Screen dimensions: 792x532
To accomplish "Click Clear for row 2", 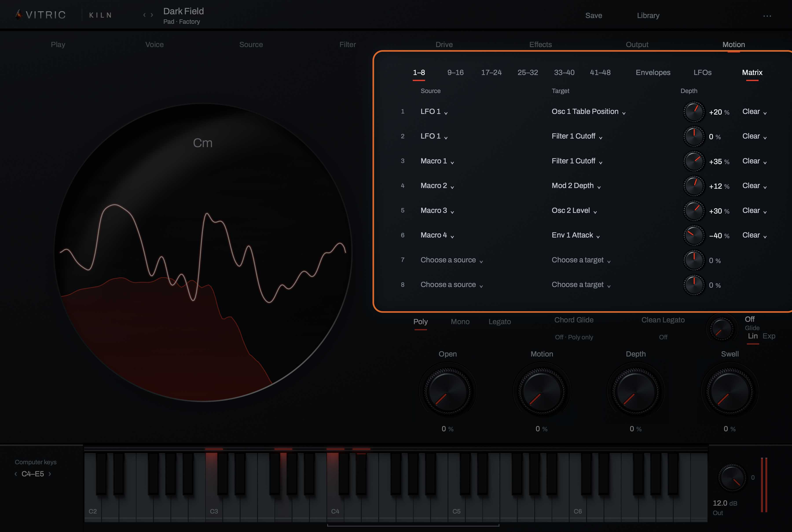I will tap(754, 136).
